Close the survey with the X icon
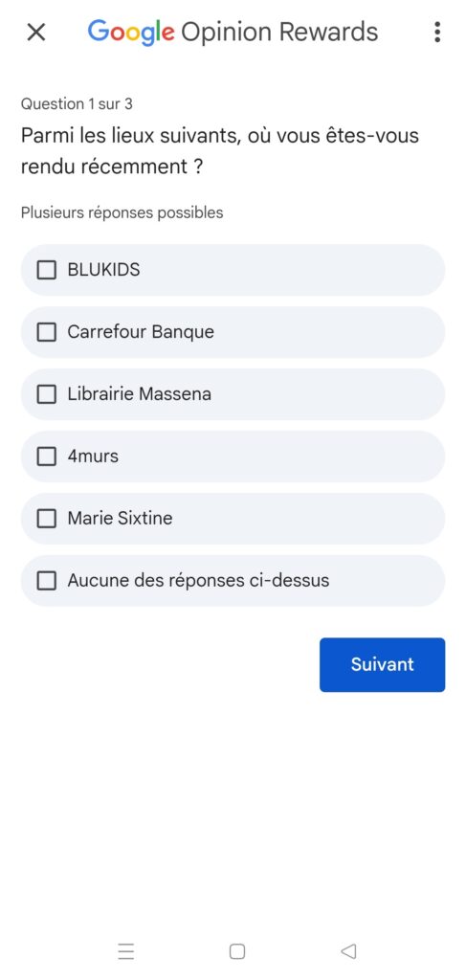The height and width of the screenshot is (980, 466). [x=36, y=32]
